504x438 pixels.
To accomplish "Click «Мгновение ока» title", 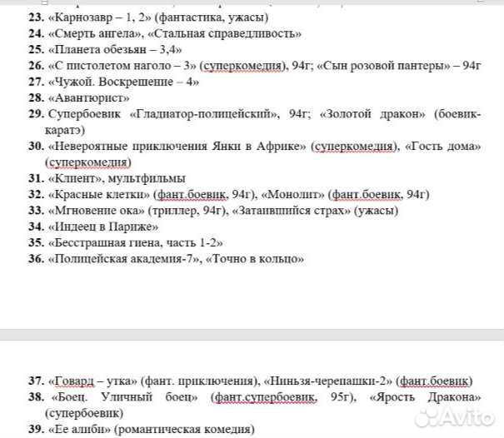I will (97, 211).
